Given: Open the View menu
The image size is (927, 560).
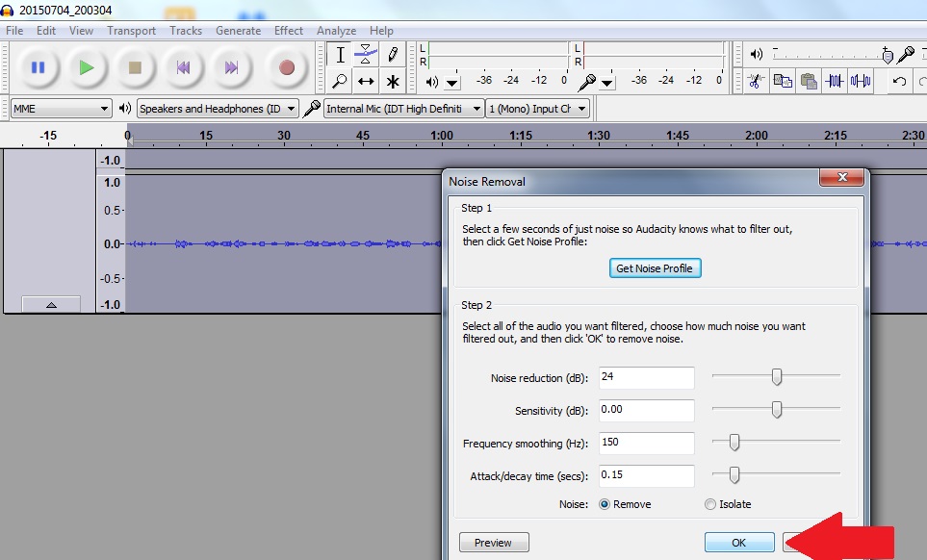Looking at the screenshot, I should (x=81, y=31).
